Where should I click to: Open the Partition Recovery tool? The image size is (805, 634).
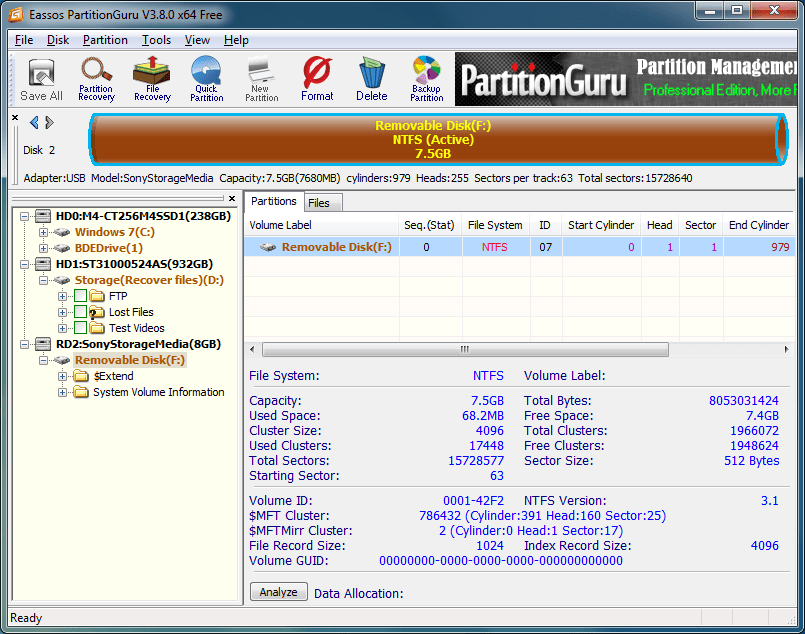[96, 79]
